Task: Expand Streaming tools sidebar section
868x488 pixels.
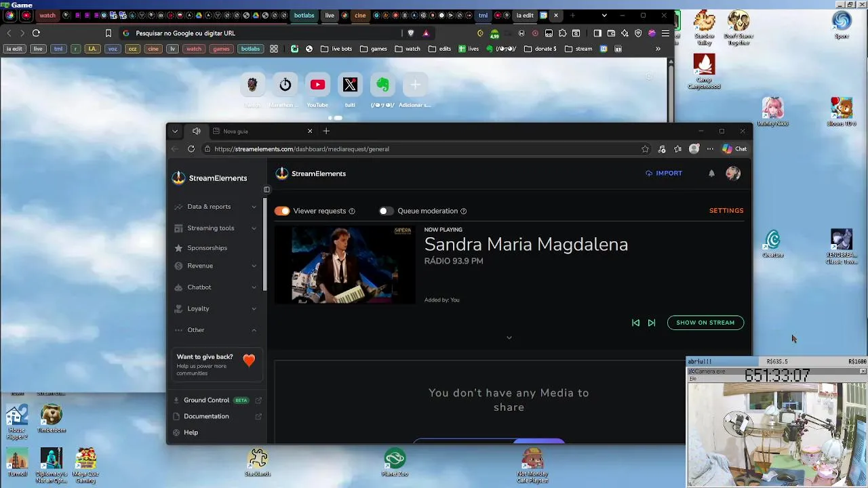Action: tap(216, 228)
